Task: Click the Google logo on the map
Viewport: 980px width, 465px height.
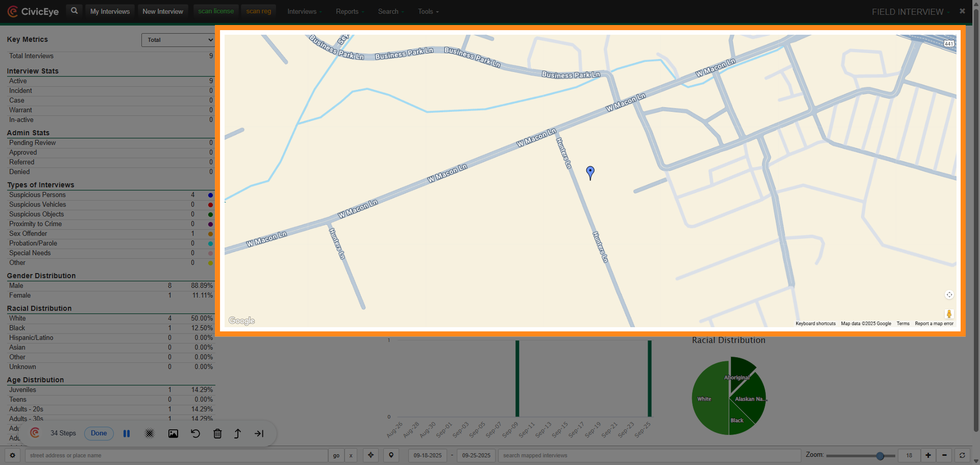Action: [241, 321]
